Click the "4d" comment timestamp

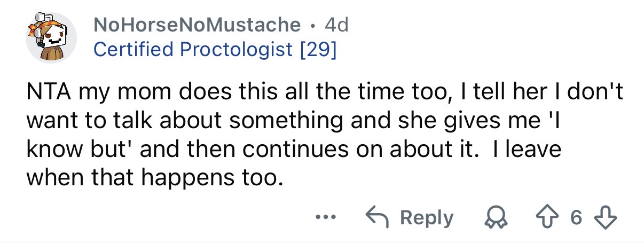coord(336,25)
